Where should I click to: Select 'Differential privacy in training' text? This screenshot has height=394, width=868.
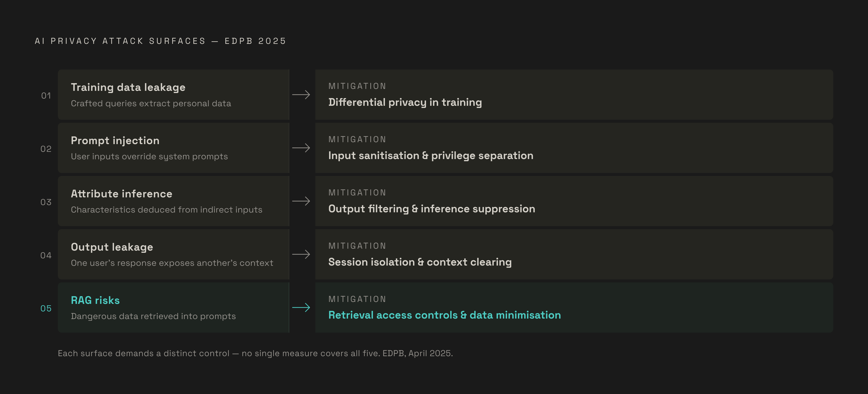tap(405, 102)
